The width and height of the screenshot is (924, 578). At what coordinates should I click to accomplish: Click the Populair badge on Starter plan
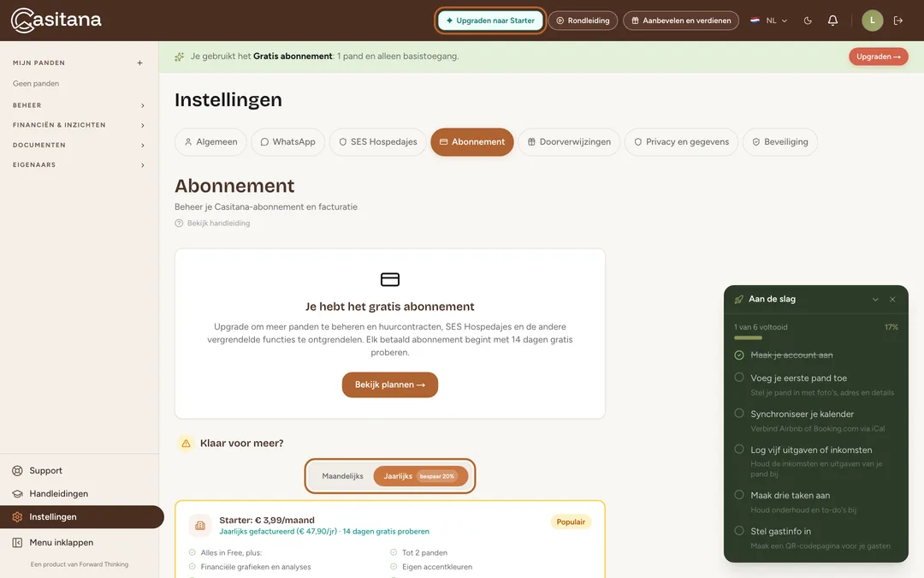571,522
